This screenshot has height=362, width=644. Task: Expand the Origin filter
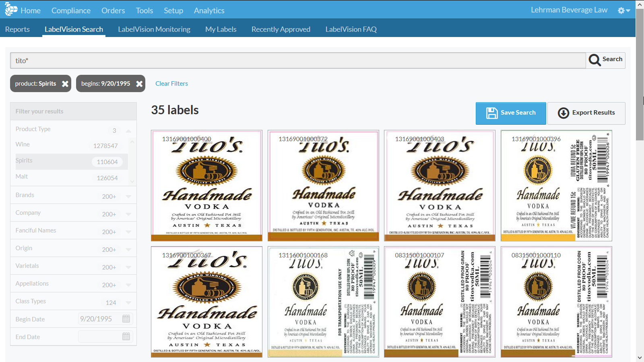pyautogui.click(x=128, y=250)
